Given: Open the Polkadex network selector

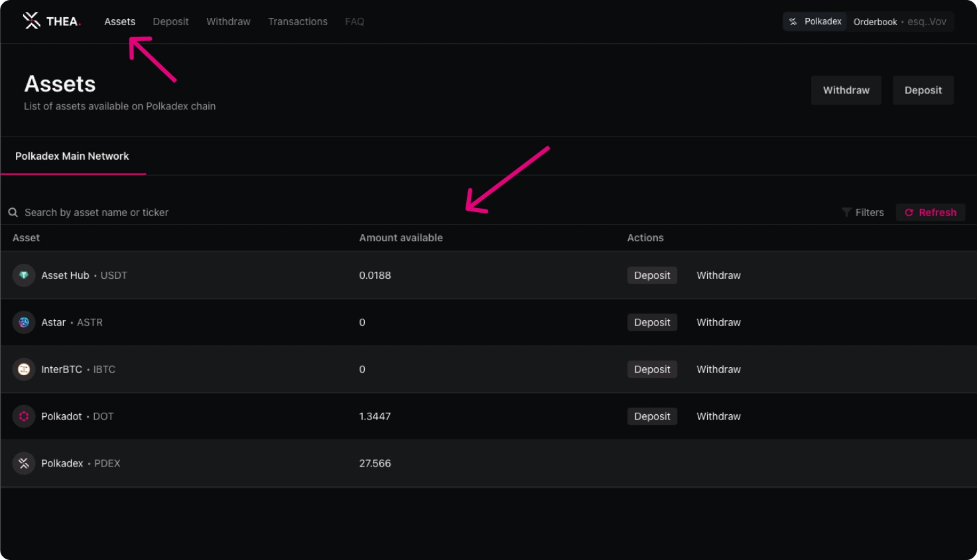Looking at the screenshot, I should point(815,22).
